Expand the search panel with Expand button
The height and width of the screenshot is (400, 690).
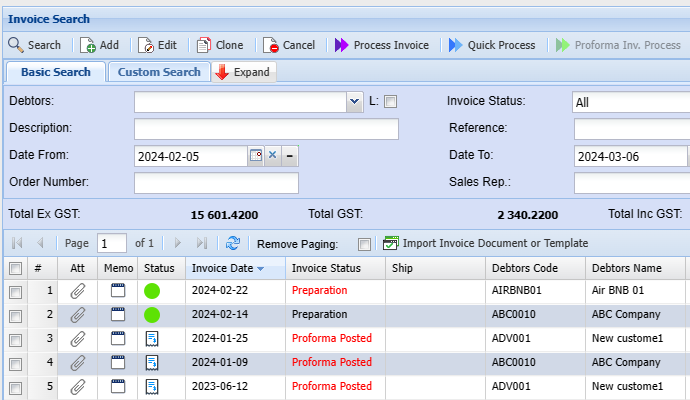pos(244,72)
